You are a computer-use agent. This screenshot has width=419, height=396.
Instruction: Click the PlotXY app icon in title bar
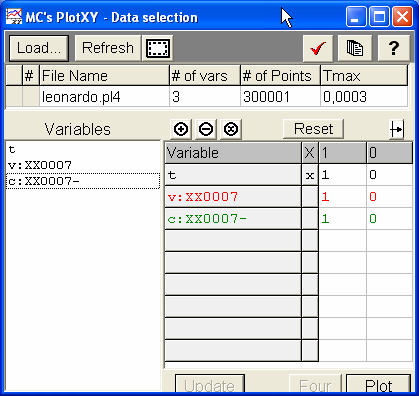(x=14, y=16)
